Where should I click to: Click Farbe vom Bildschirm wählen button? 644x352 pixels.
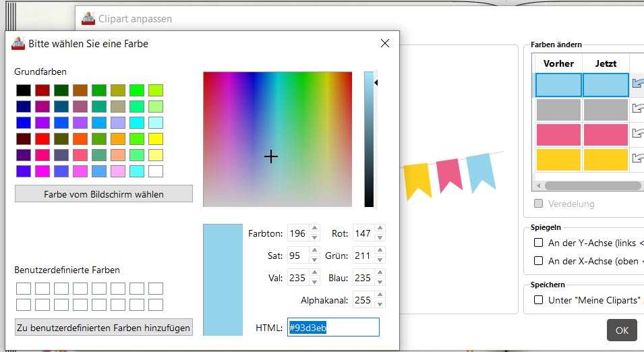pos(104,194)
